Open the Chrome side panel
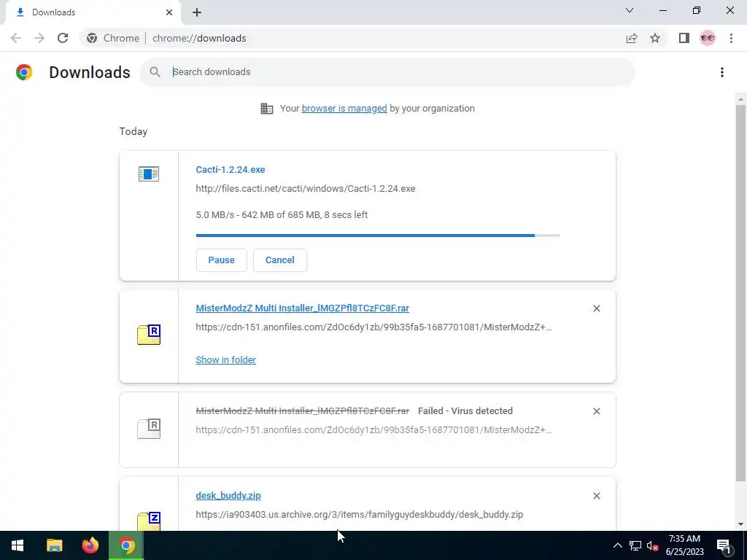This screenshot has width=747, height=560. click(684, 38)
